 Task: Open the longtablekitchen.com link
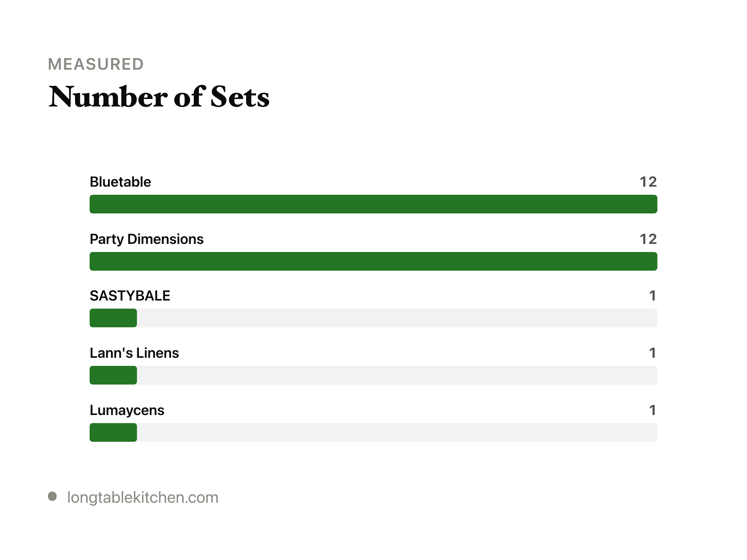(143, 497)
